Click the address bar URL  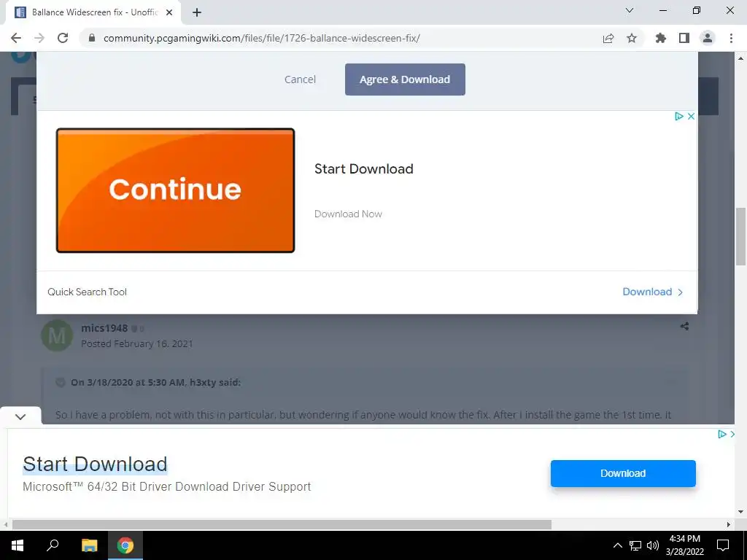[262, 38]
